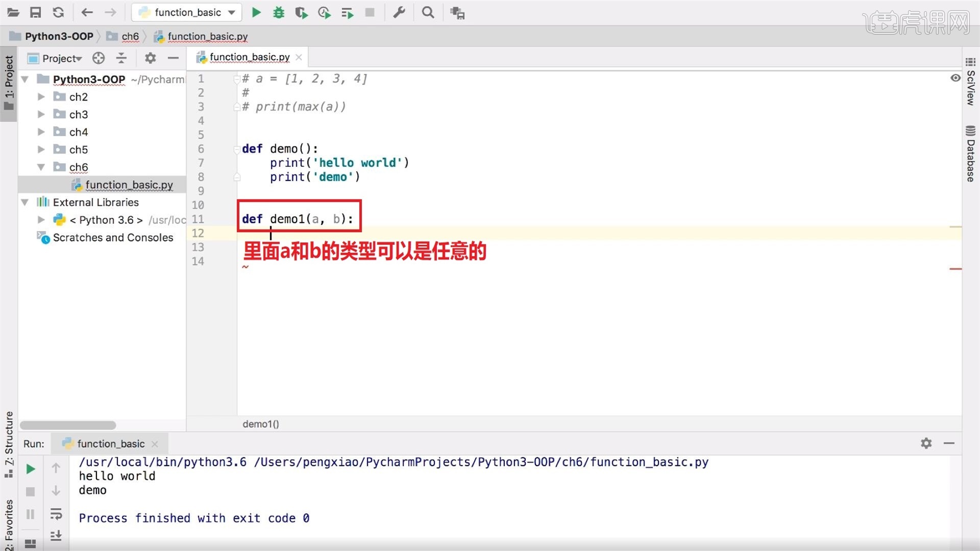Expand the External Libraries section
This screenshot has width=980, height=551.
pyautogui.click(x=24, y=203)
